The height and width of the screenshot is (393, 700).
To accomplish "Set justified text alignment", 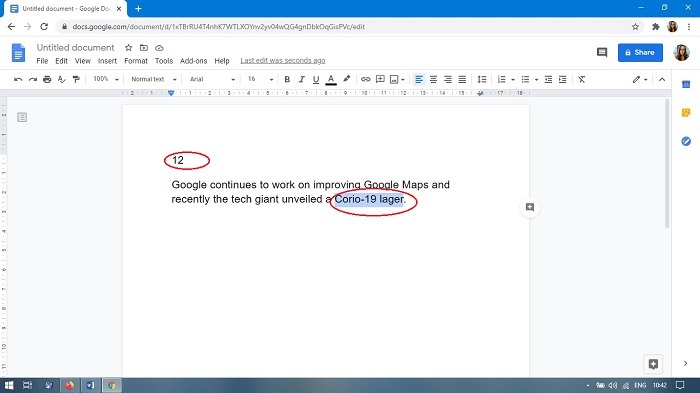I will (462, 79).
